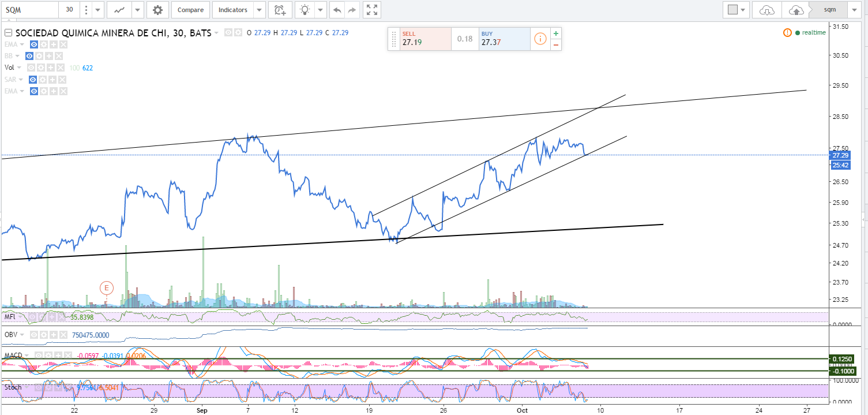Open settings for the first EMA indicator

click(x=43, y=44)
